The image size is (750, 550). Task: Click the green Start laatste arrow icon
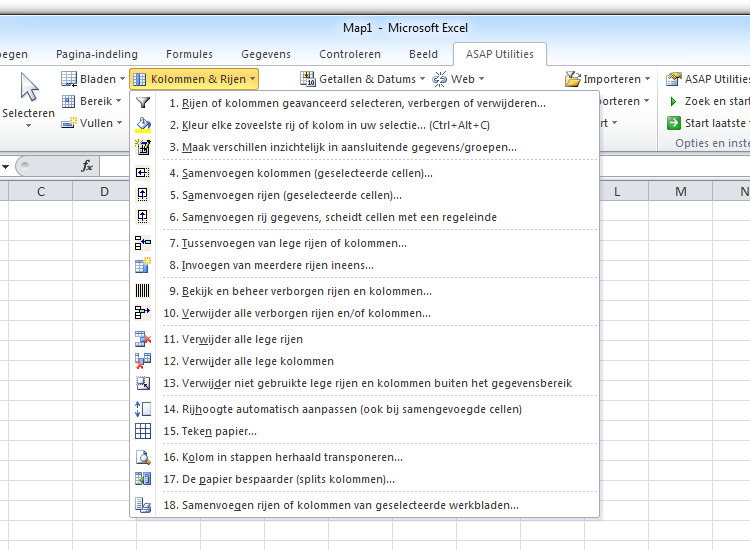[x=673, y=123]
